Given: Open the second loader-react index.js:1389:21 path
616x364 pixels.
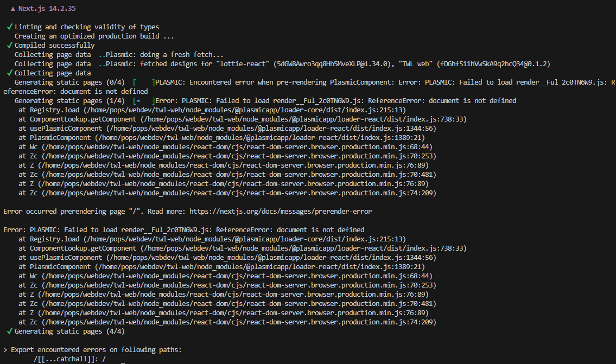Looking at the screenshot, I should click(x=258, y=267).
